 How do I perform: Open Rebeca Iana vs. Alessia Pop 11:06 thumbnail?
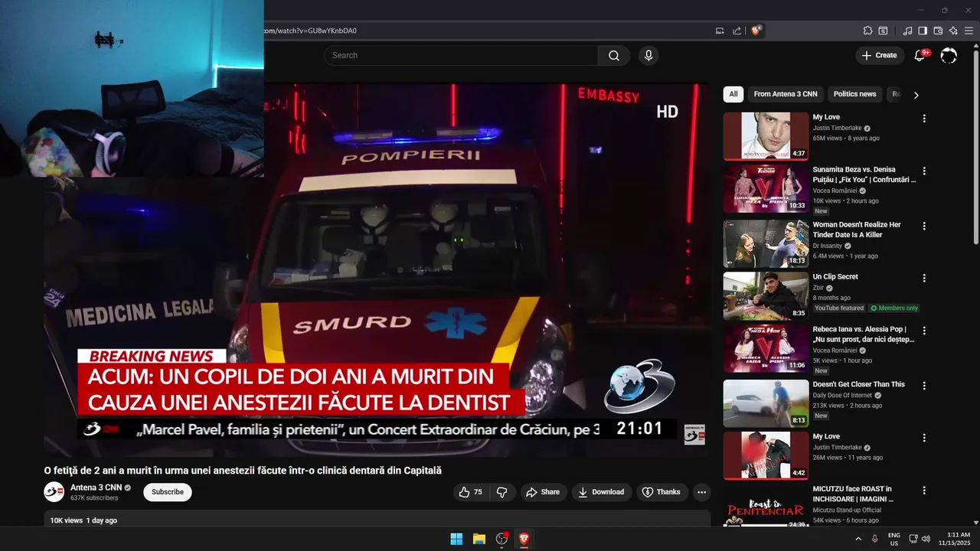(x=766, y=348)
